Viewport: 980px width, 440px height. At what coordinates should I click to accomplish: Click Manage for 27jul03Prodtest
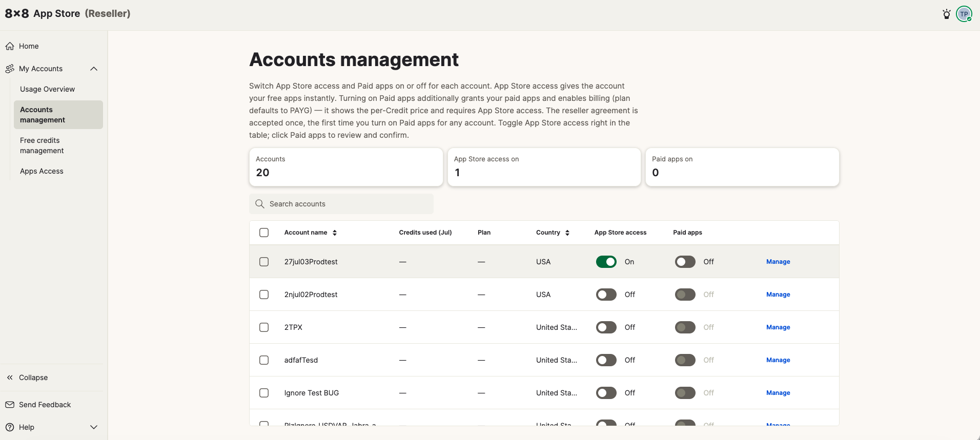pyautogui.click(x=778, y=262)
